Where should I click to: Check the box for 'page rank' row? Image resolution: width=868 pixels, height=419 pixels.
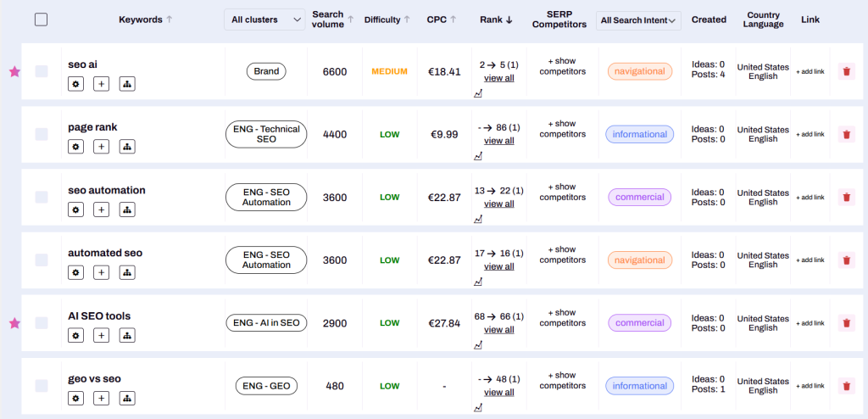click(42, 134)
